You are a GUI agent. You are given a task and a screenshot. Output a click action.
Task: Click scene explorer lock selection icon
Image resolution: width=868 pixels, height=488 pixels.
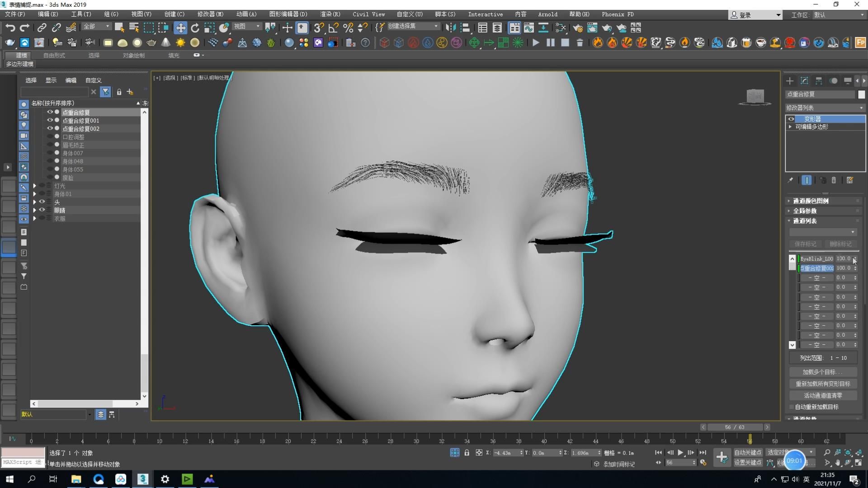[119, 92]
